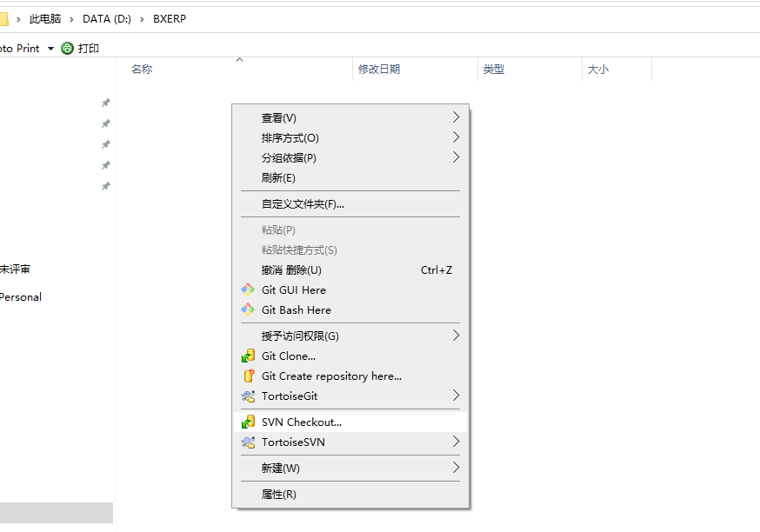Open the 查看(V) submenu
760x532 pixels.
click(350, 117)
